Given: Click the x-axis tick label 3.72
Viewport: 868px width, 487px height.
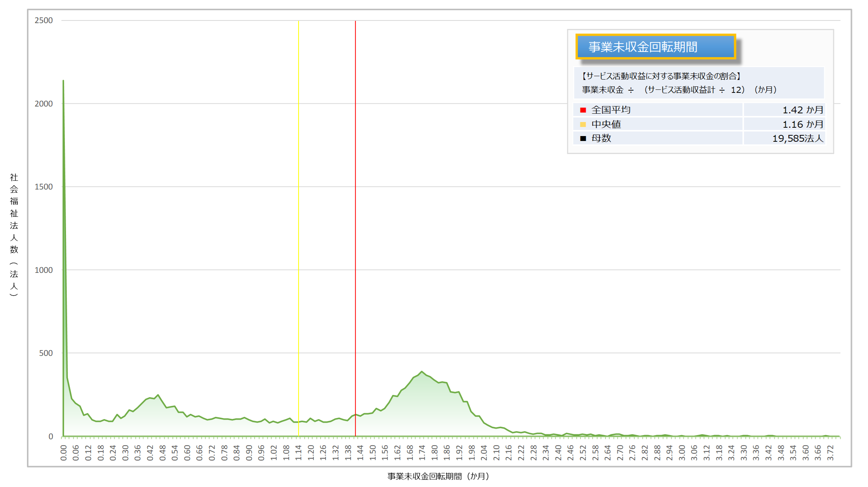Looking at the screenshot, I should point(830,453).
